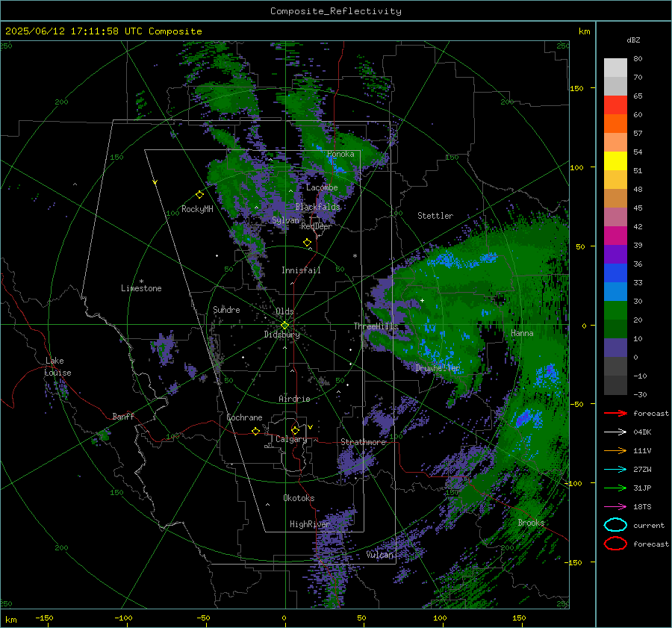Click the Ponoka town label
The height and width of the screenshot is (628, 672).
pos(340,154)
